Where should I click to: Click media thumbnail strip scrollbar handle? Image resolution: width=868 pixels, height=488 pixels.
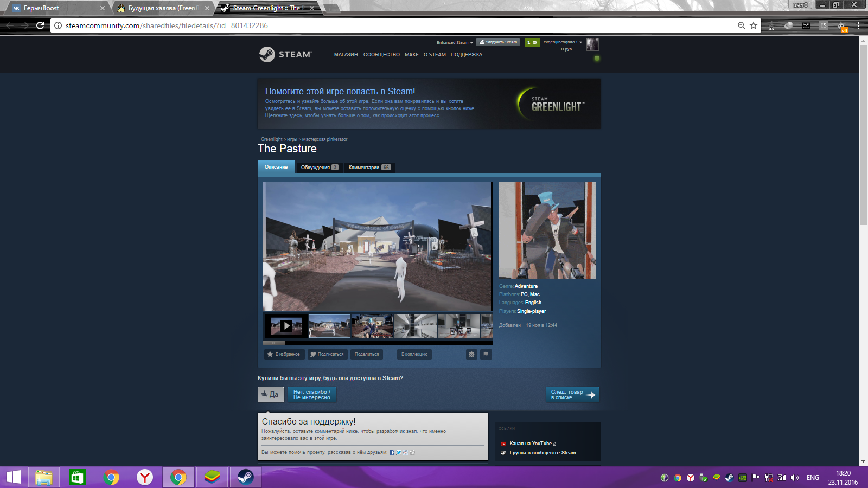click(274, 343)
